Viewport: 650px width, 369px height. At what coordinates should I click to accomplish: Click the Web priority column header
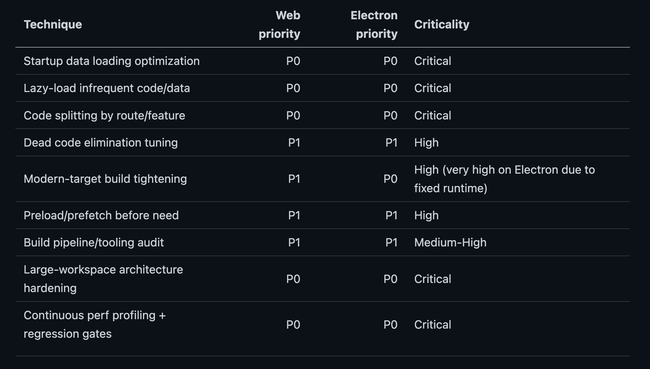(279, 24)
